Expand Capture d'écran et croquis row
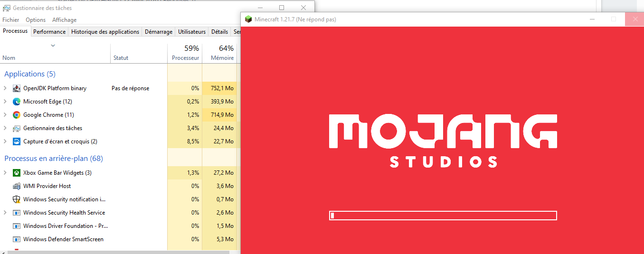Viewport: 644px width, 254px height. pos(5,141)
